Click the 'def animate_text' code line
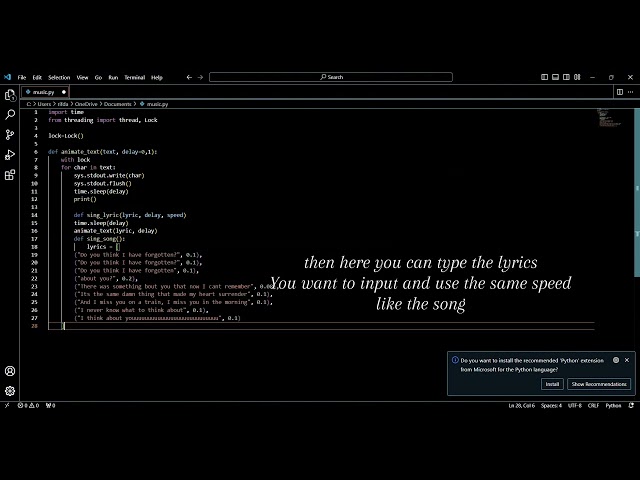The image size is (640, 480). coord(102,152)
